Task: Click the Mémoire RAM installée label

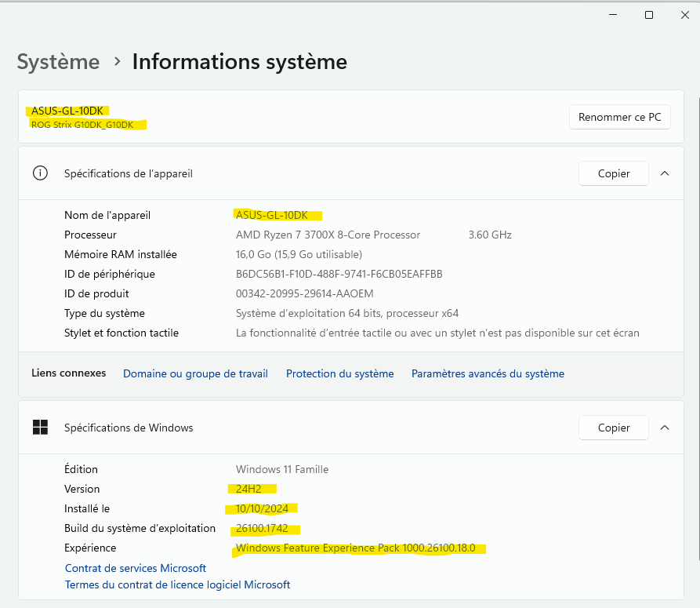Action: point(121,254)
